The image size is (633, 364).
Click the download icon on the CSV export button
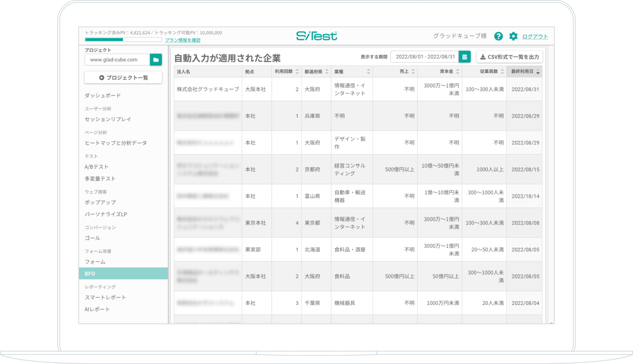483,57
